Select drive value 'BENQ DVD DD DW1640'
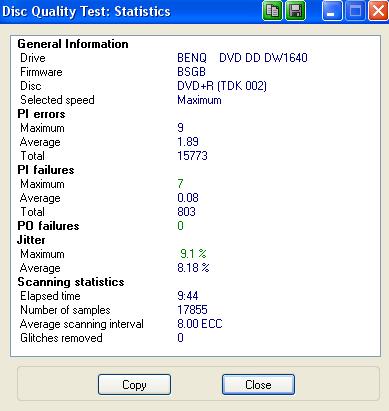Screen dimensions: 389x411 (x=242, y=58)
